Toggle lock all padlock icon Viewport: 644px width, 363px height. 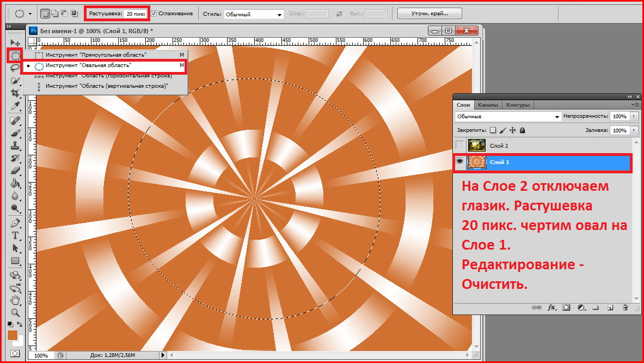pos(523,130)
